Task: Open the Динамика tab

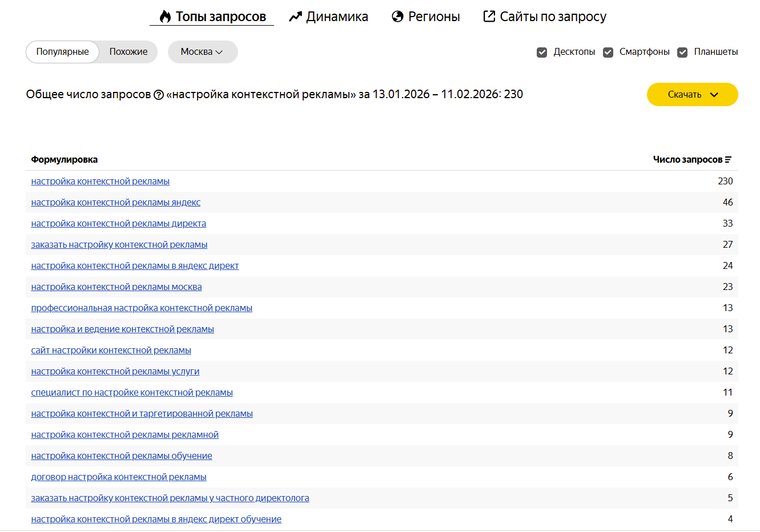Action: 328,16
